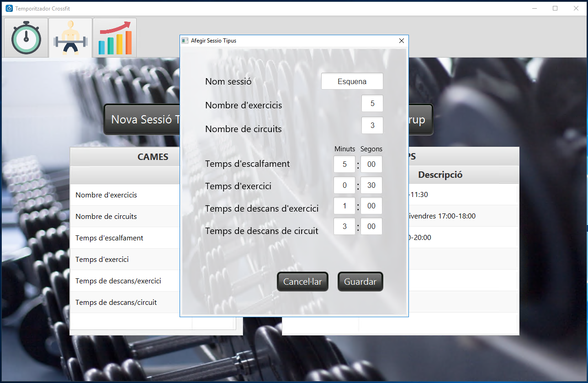This screenshot has height=383, width=588.
Task: Click the Minuts column label
Action: (x=344, y=149)
